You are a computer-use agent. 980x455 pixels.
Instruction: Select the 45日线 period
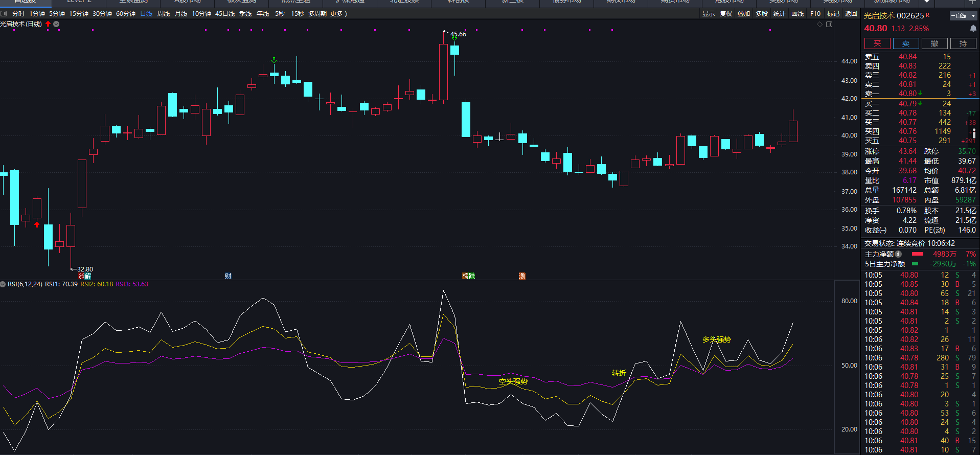pyautogui.click(x=225, y=14)
